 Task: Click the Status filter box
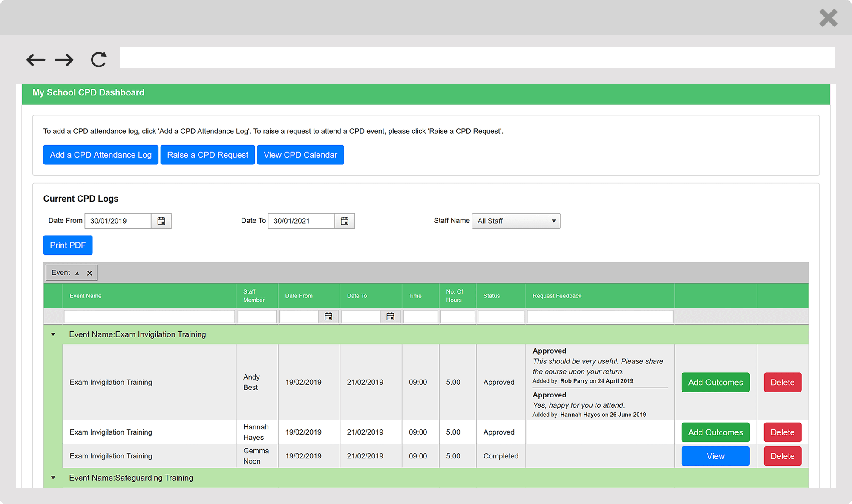[501, 317]
